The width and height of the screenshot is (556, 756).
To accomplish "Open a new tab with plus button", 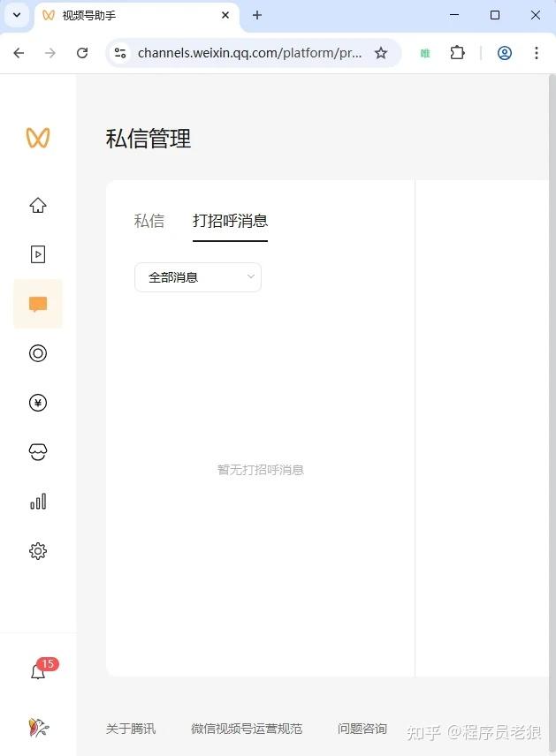I will click(257, 15).
